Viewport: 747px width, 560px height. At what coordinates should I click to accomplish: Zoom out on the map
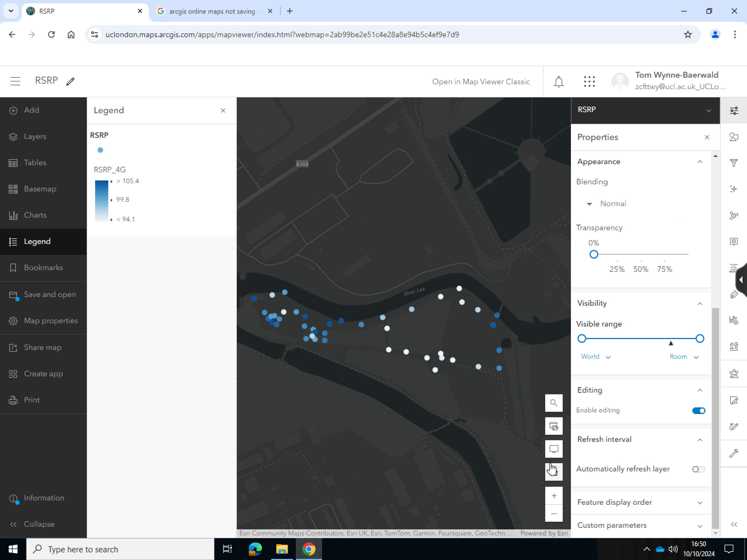tap(553, 514)
